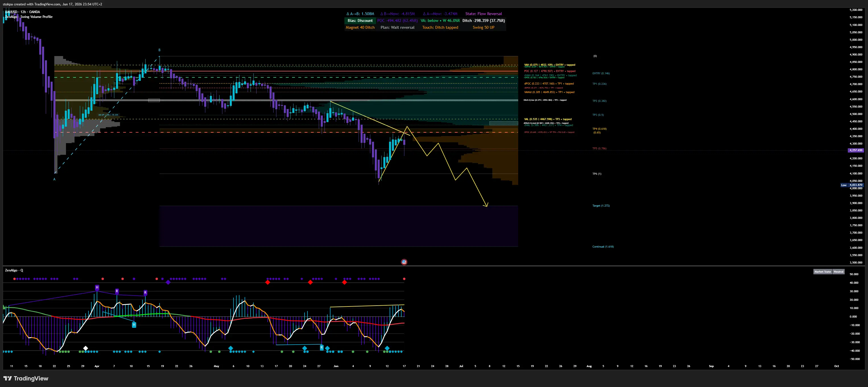
Task: Click the VAH (0.075 | 4832.109) level label
Action: [549, 65]
